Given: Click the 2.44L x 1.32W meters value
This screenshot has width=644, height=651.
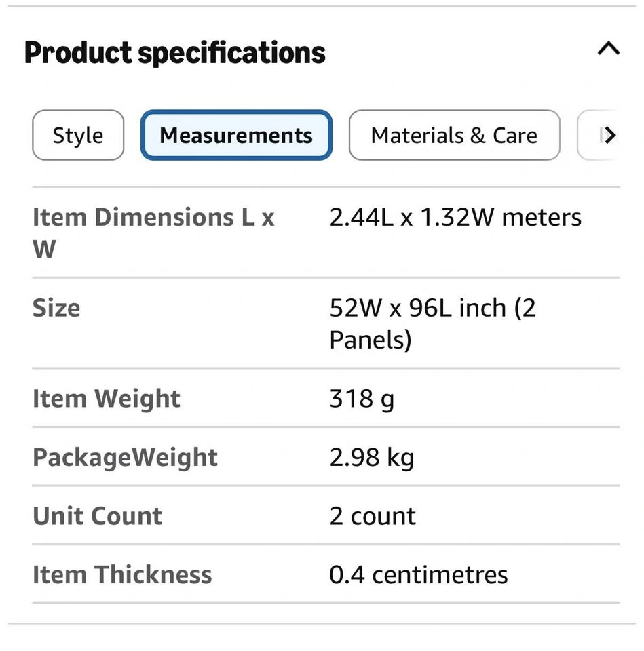Looking at the screenshot, I should [x=455, y=217].
